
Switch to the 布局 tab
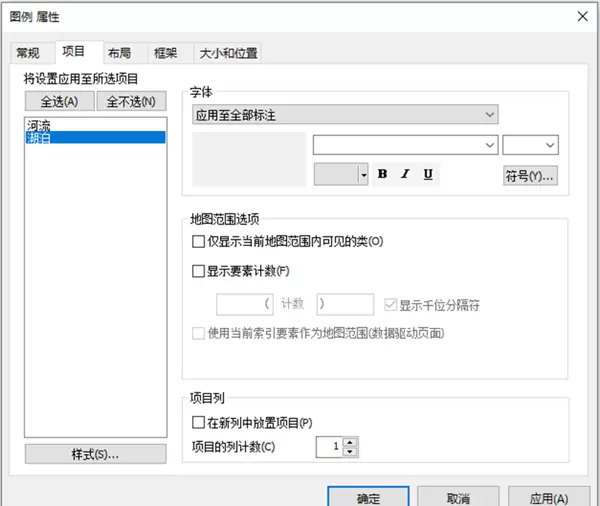click(x=119, y=53)
